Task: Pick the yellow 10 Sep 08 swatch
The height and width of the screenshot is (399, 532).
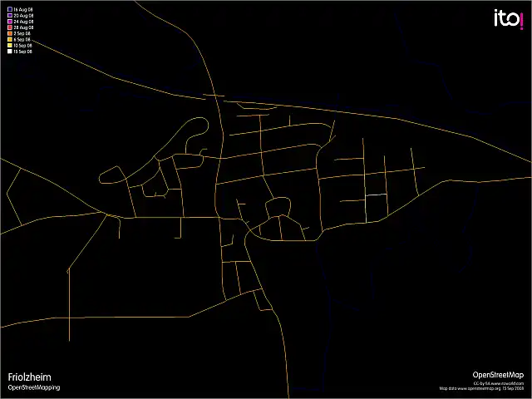Action: pos(10,45)
